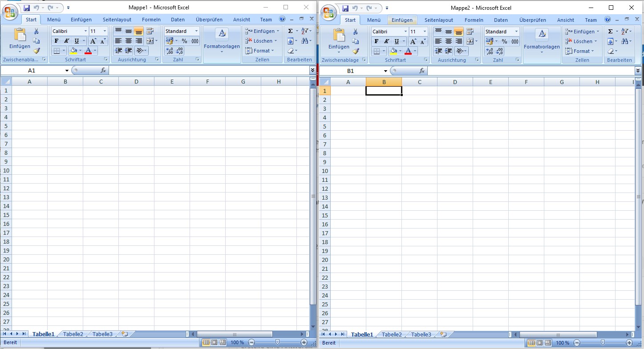Click the Einfügen paste icon in Mappe1
Screen dimensions: 644x349
pyautogui.click(x=20, y=35)
